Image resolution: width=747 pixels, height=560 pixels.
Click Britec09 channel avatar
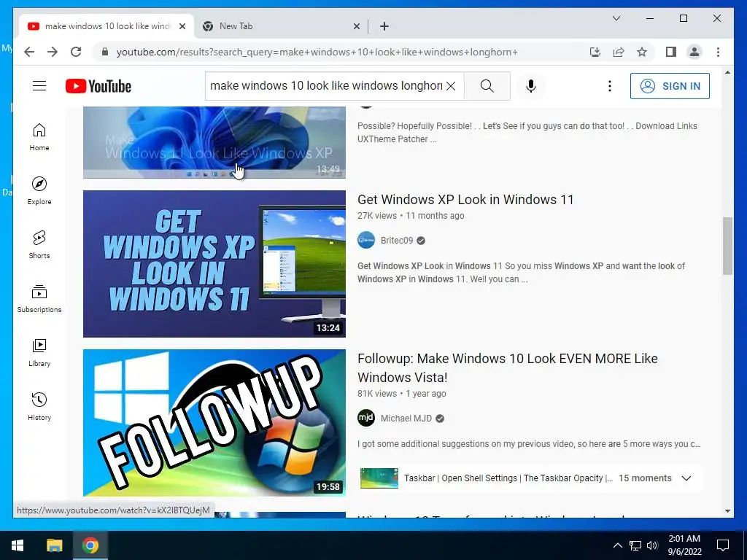(366, 240)
